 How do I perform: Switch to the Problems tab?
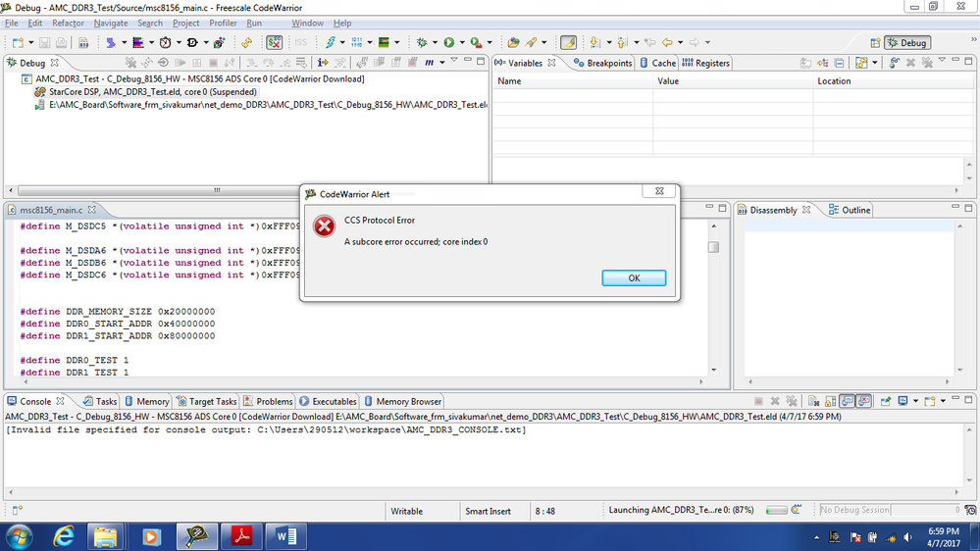pyautogui.click(x=268, y=402)
